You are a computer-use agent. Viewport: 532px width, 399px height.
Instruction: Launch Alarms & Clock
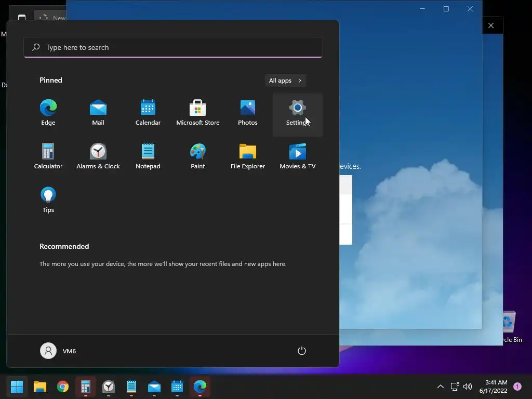98,156
